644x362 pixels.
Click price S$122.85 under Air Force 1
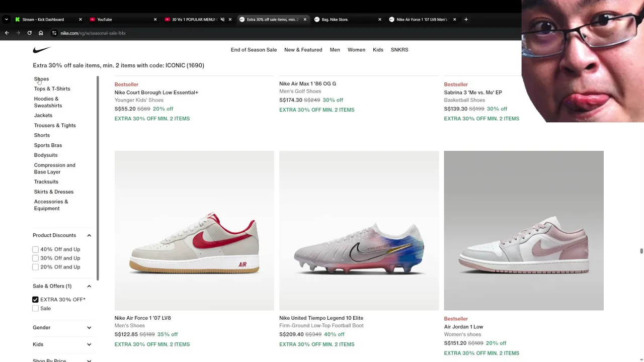click(x=126, y=334)
